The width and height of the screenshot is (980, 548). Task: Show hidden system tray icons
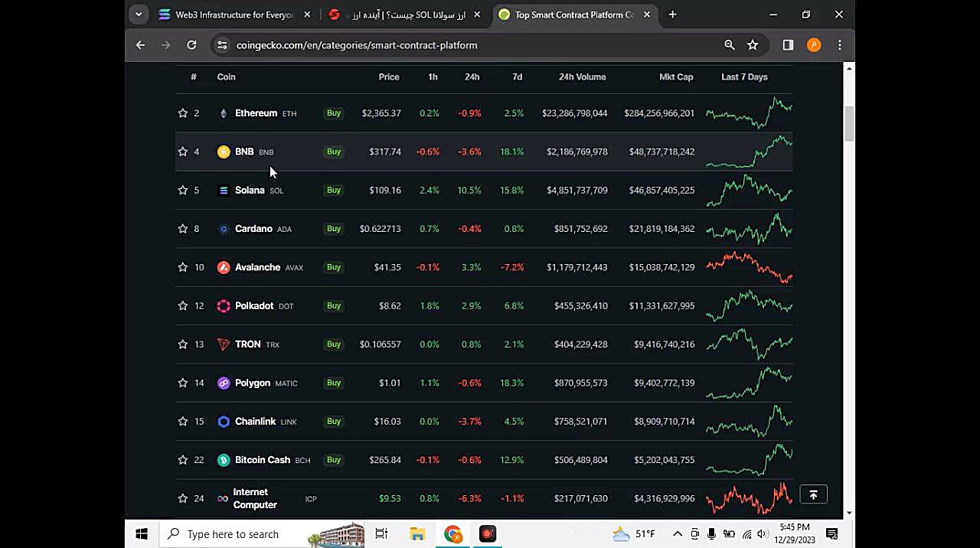point(678,534)
